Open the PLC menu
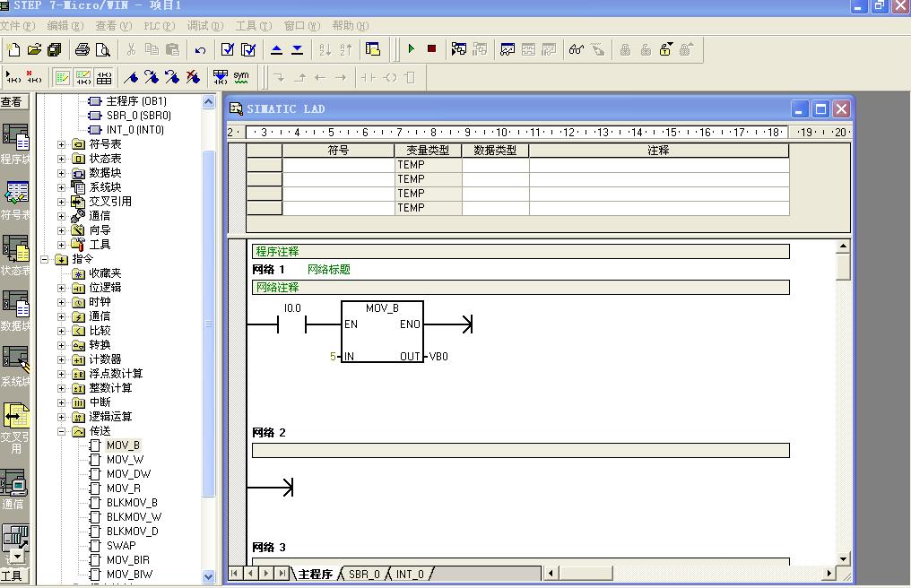Image resolution: width=911 pixels, height=588 pixels. coord(158,26)
